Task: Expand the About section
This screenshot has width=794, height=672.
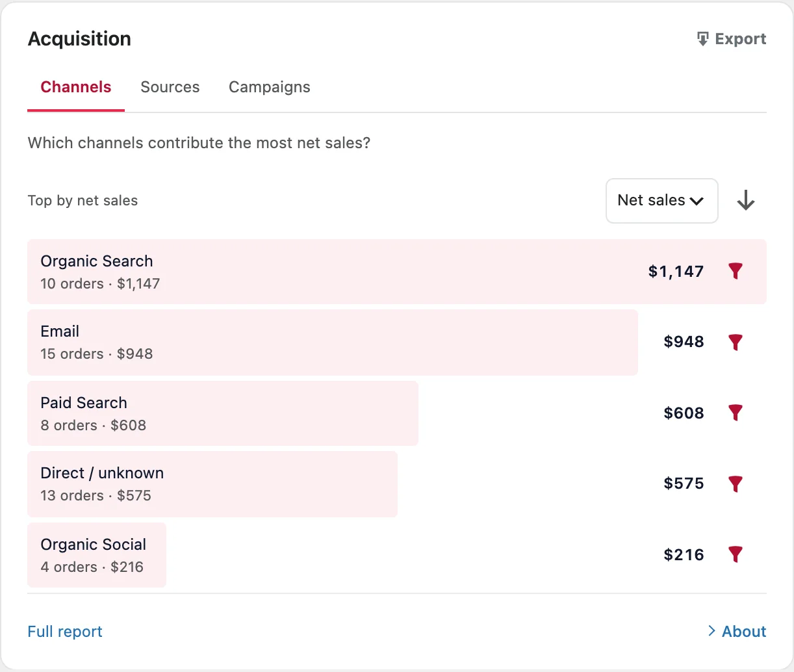Action: [x=737, y=631]
